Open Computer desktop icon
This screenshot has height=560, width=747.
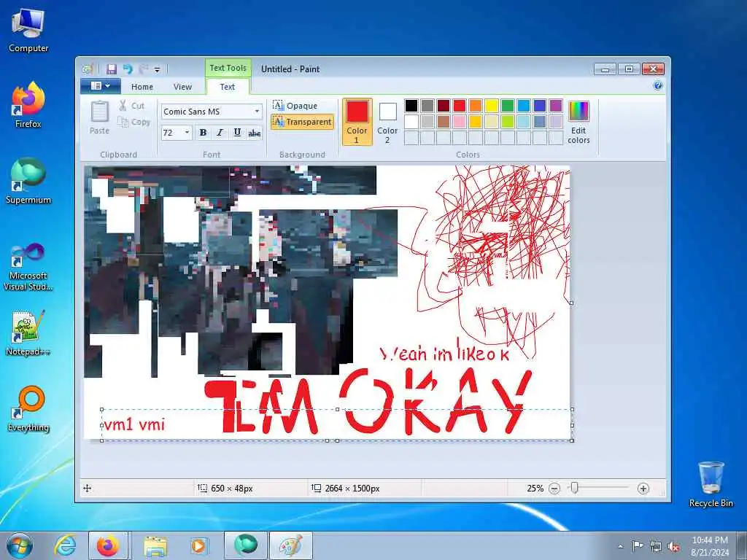point(28,30)
